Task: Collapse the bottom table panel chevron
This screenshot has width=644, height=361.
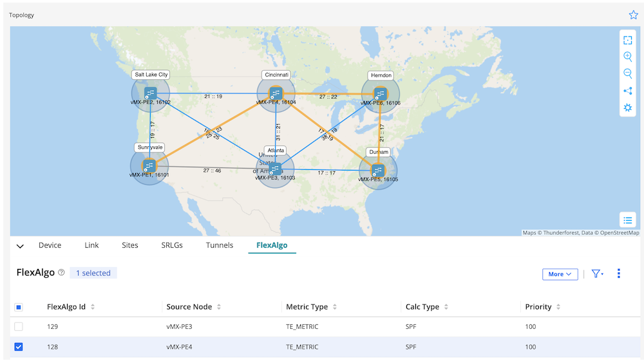Action: [20, 246]
